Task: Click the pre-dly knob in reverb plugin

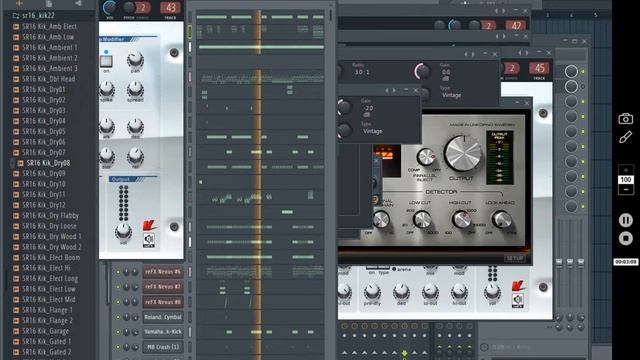Action: click(x=372, y=291)
